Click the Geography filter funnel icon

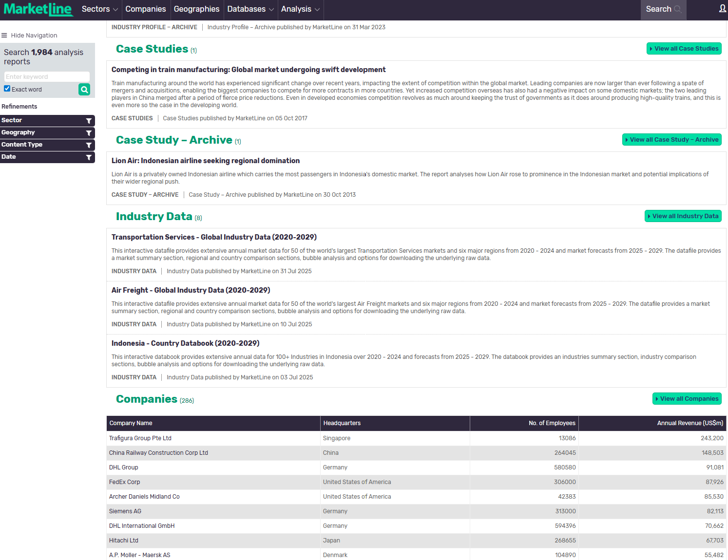click(89, 133)
